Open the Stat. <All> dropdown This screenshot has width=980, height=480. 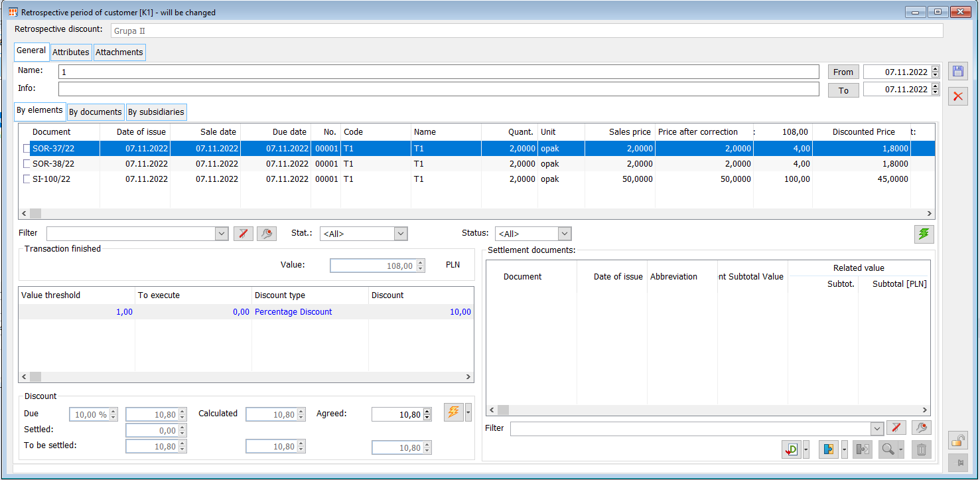pyautogui.click(x=401, y=234)
